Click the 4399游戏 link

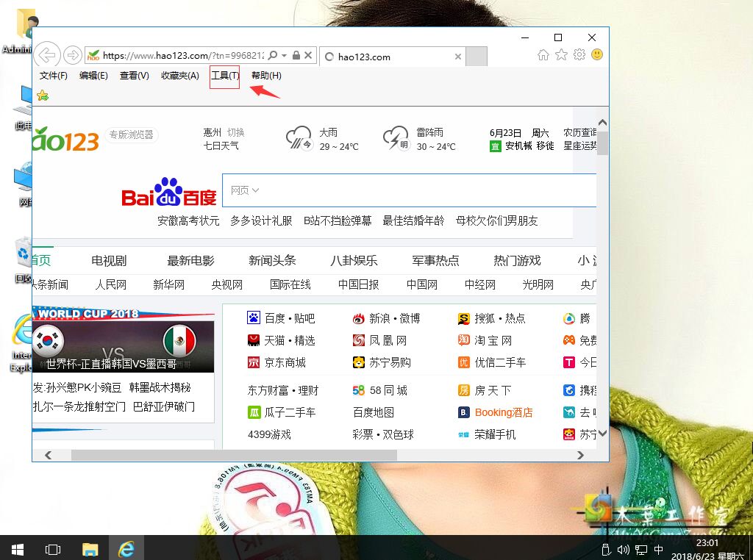(x=269, y=434)
